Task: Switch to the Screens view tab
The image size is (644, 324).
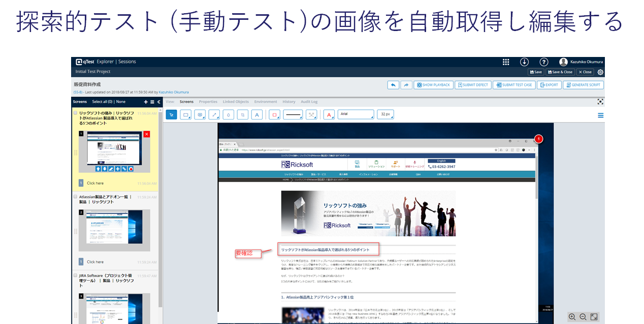Action: click(186, 102)
